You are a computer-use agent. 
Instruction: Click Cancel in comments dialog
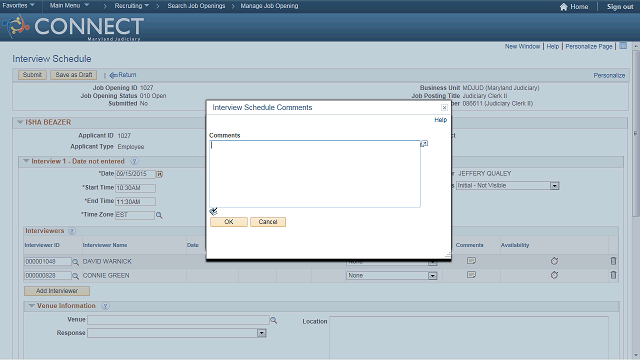(268, 222)
